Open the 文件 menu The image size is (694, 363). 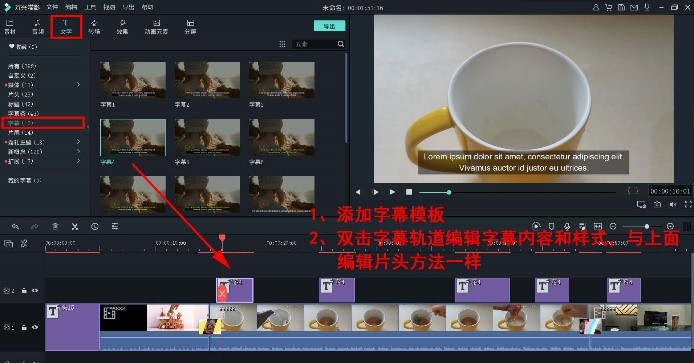[52, 7]
